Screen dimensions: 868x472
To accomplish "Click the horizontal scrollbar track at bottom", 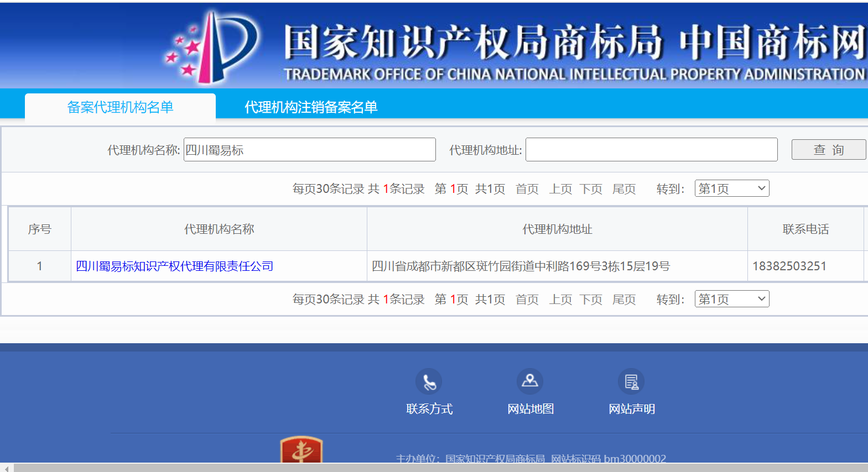I will (x=443, y=468).
